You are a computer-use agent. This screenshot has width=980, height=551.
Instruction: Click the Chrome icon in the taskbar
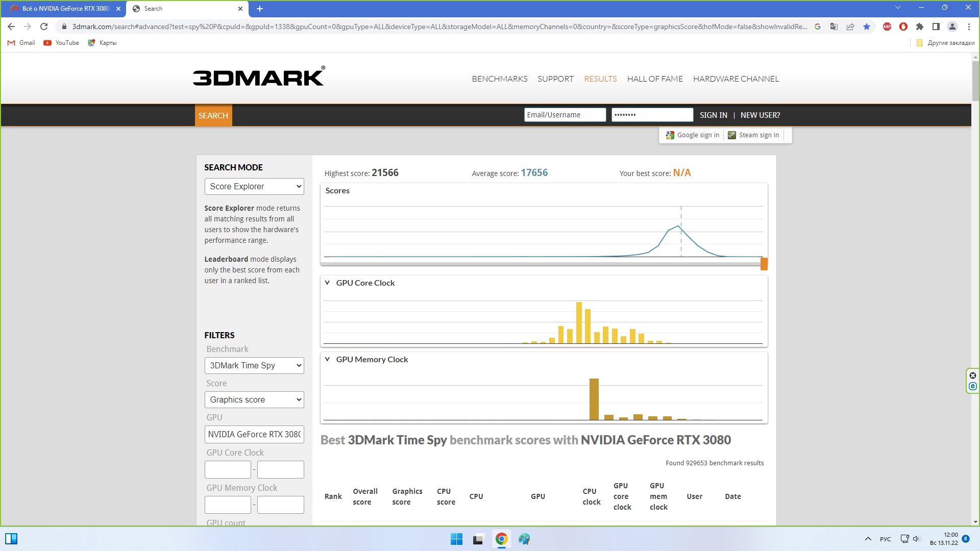(501, 539)
